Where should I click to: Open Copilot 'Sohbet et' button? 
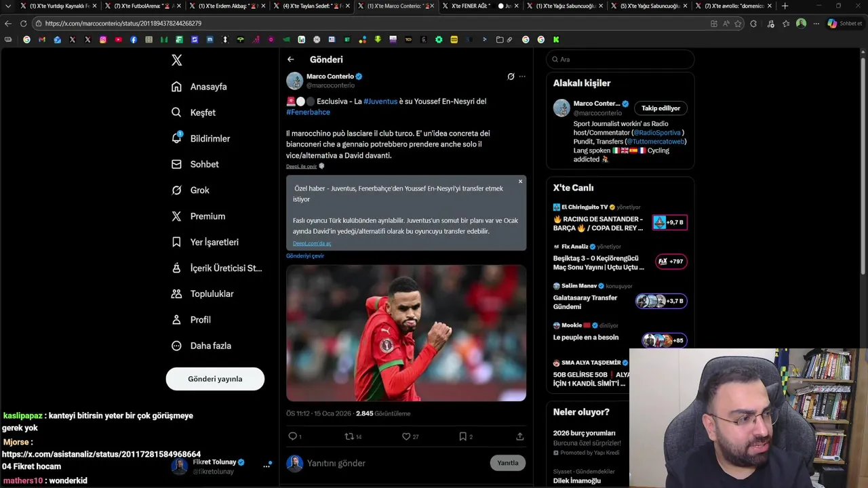(844, 23)
